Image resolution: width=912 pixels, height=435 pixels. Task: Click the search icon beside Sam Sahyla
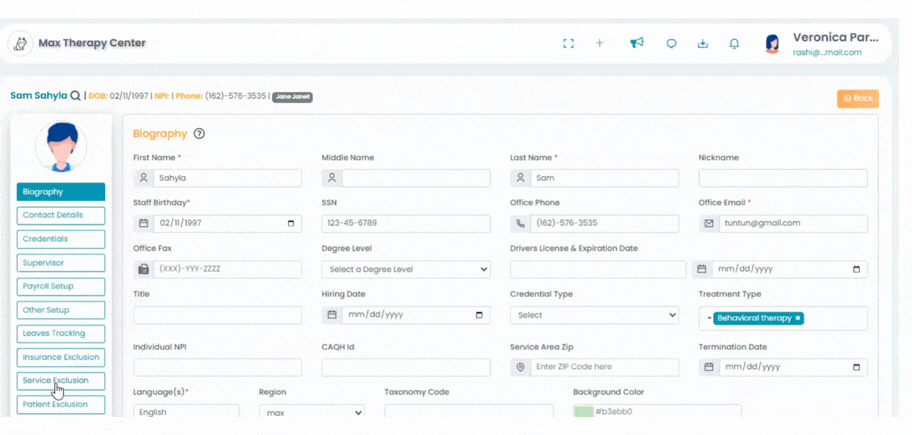click(75, 96)
